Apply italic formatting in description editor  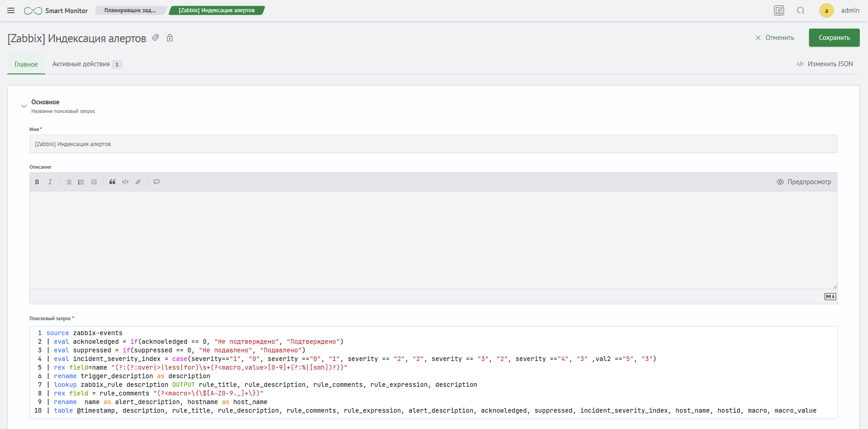click(x=50, y=182)
